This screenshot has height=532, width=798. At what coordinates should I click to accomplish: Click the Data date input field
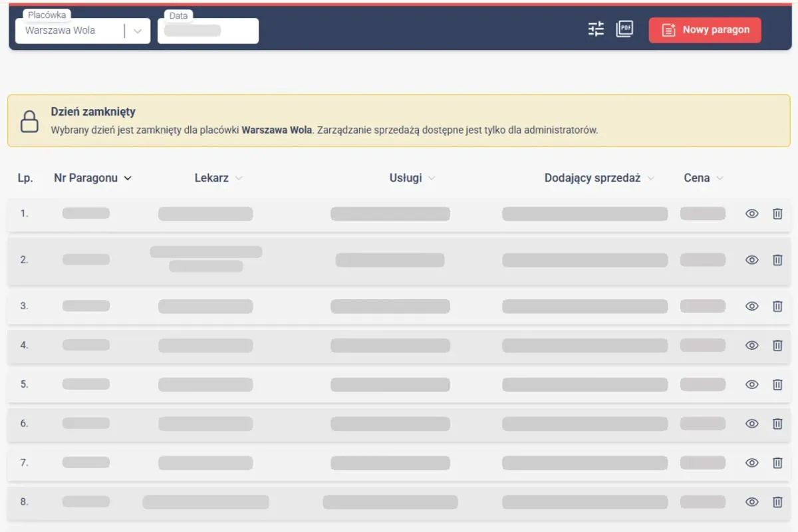pos(208,31)
